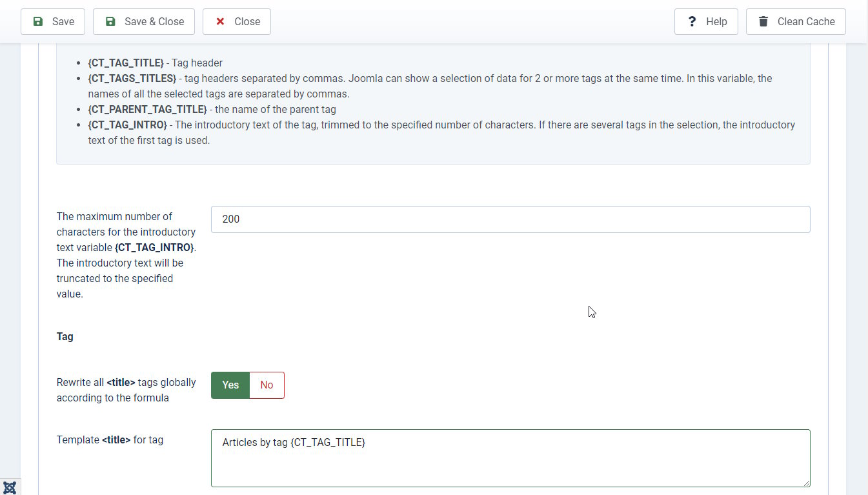Click the 'Template <title> for tag' label
The width and height of the screenshot is (868, 495).
tap(110, 440)
